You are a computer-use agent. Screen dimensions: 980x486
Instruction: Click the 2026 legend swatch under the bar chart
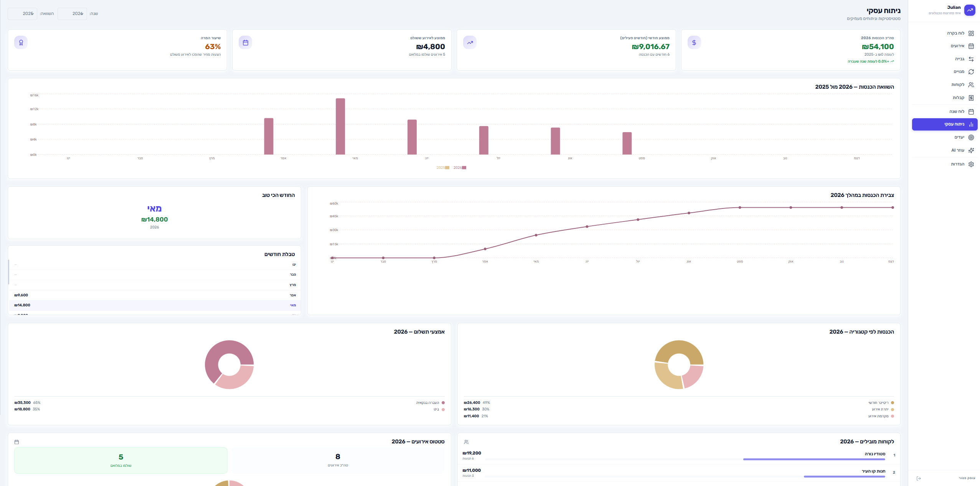click(x=464, y=168)
